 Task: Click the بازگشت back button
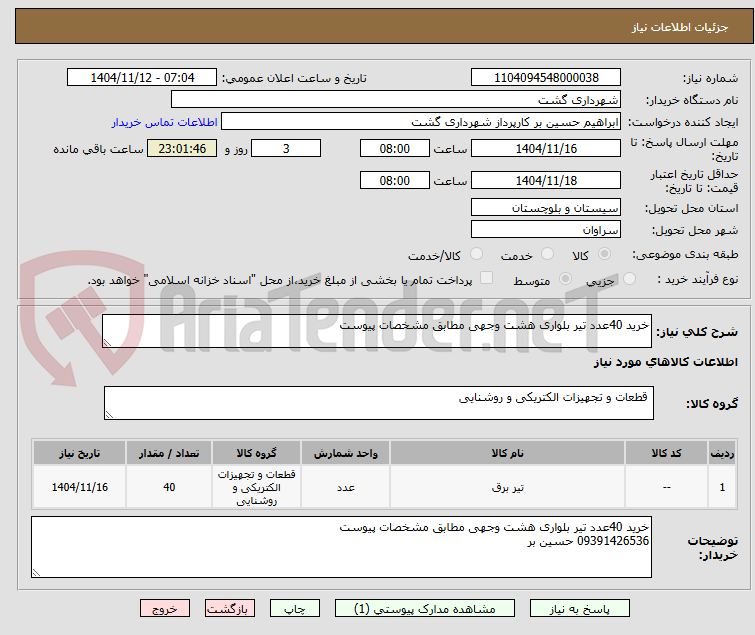(x=230, y=609)
